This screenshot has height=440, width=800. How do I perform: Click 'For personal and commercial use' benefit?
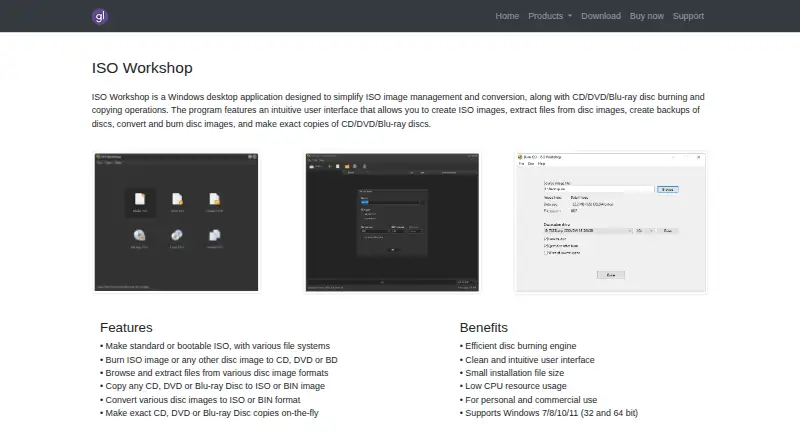pos(528,400)
